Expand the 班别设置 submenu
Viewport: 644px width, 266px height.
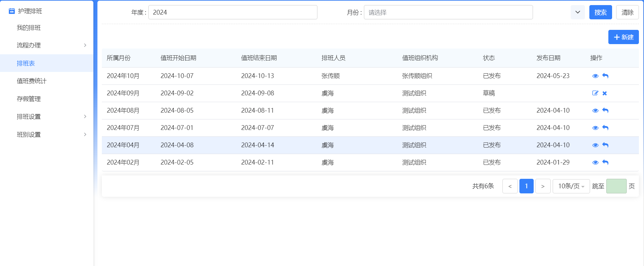(85, 134)
